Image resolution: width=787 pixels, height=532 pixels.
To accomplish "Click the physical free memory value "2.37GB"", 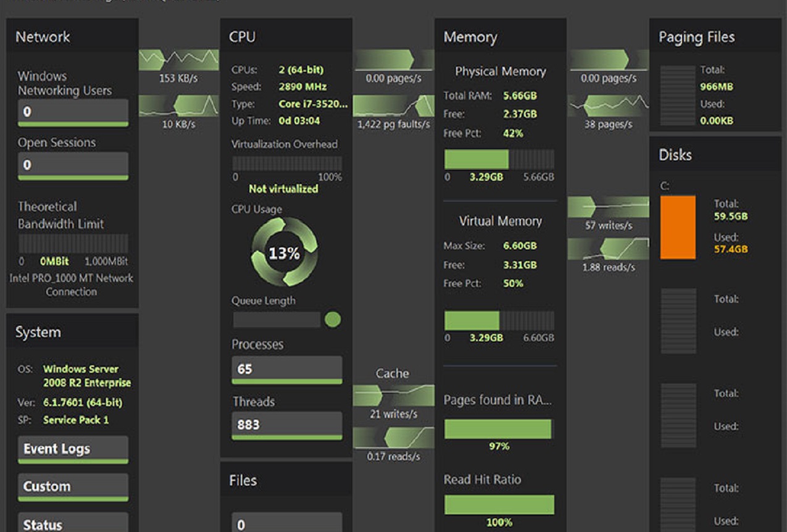I will [x=520, y=114].
